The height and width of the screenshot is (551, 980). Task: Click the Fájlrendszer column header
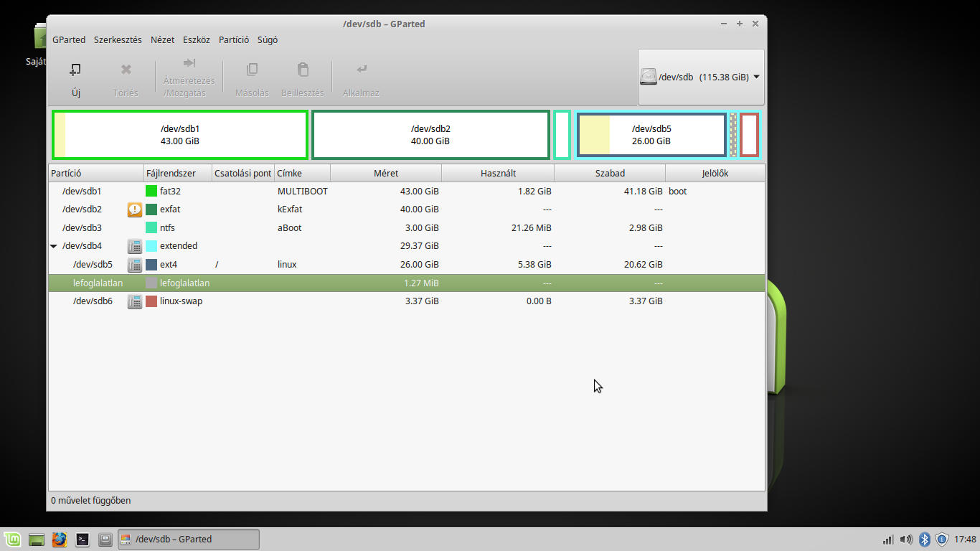click(178, 174)
